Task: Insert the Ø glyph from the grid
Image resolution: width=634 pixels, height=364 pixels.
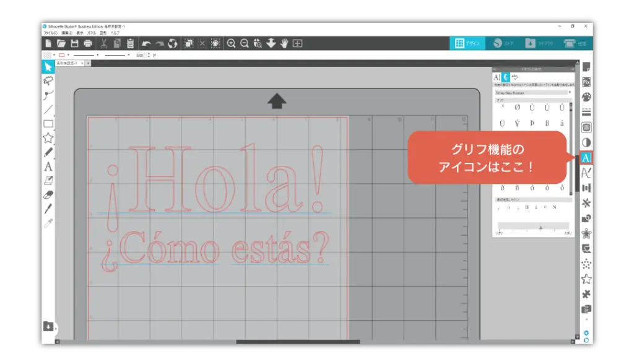Action: 517,107
